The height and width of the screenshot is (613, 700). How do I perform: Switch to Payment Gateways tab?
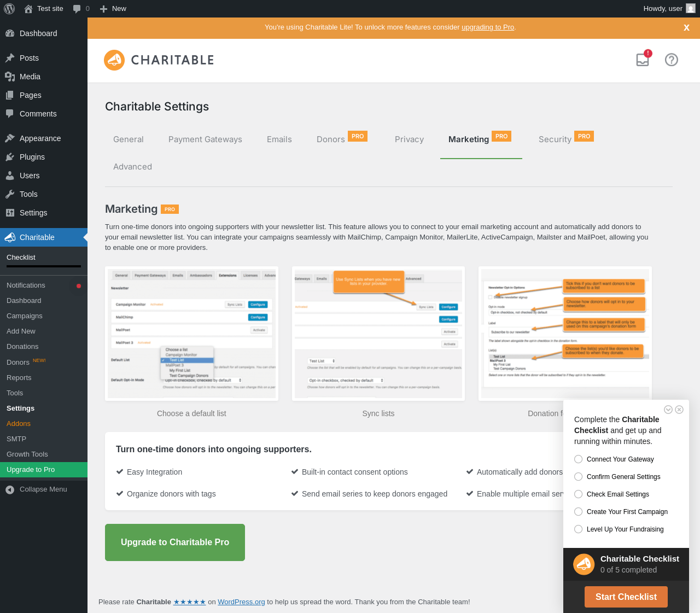tap(205, 139)
